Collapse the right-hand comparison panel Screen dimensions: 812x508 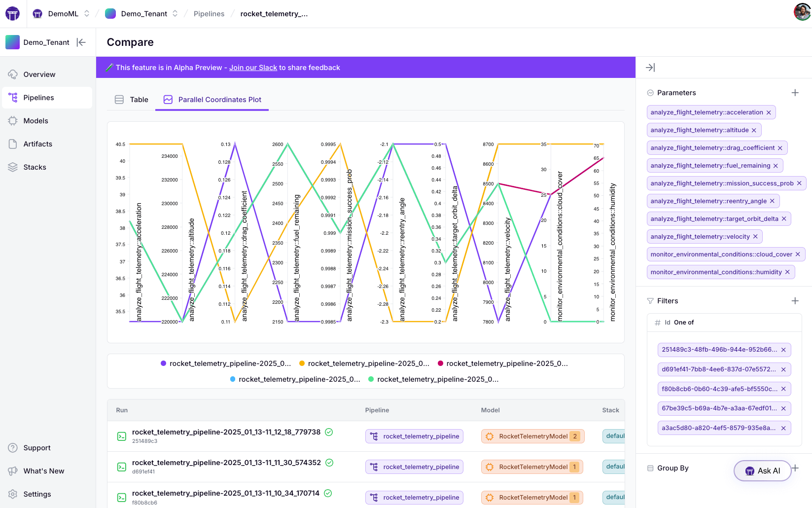(x=651, y=67)
